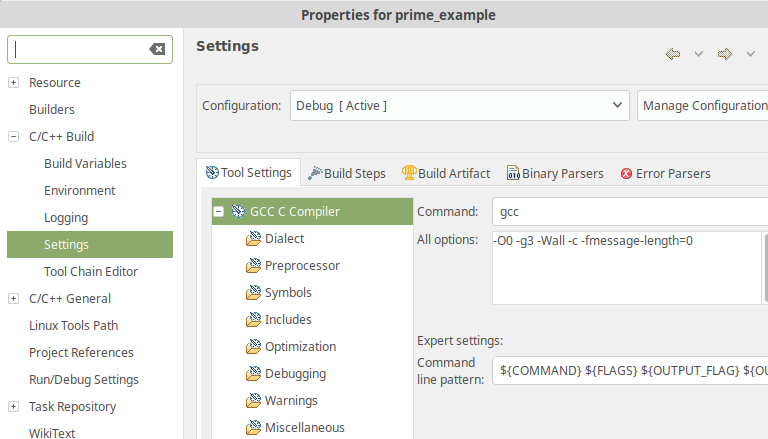Expand the Resource tree node
Image resolution: width=768 pixels, height=439 pixels.
point(13,83)
